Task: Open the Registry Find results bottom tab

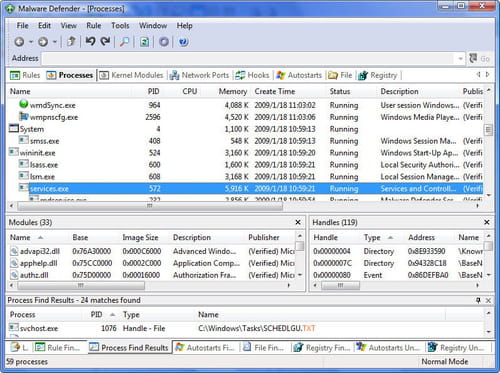Action: [x=321, y=348]
